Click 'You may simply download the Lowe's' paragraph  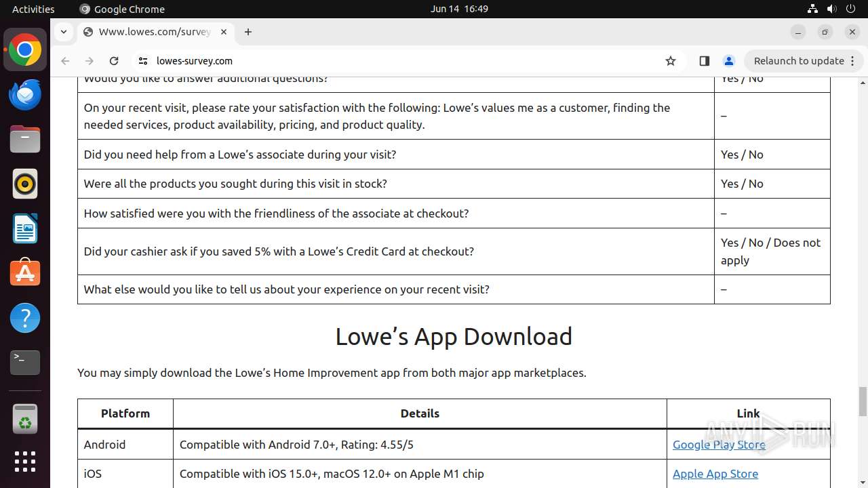332,373
